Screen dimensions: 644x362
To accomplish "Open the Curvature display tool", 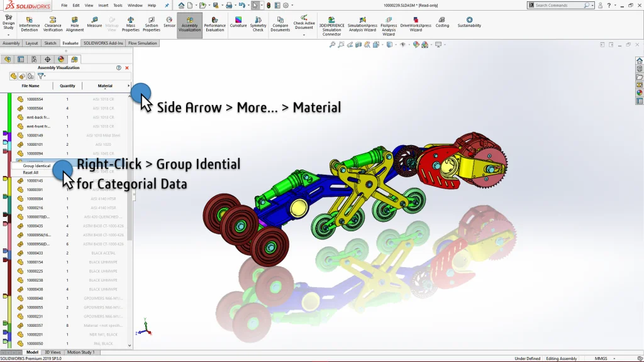I will click(238, 22).
